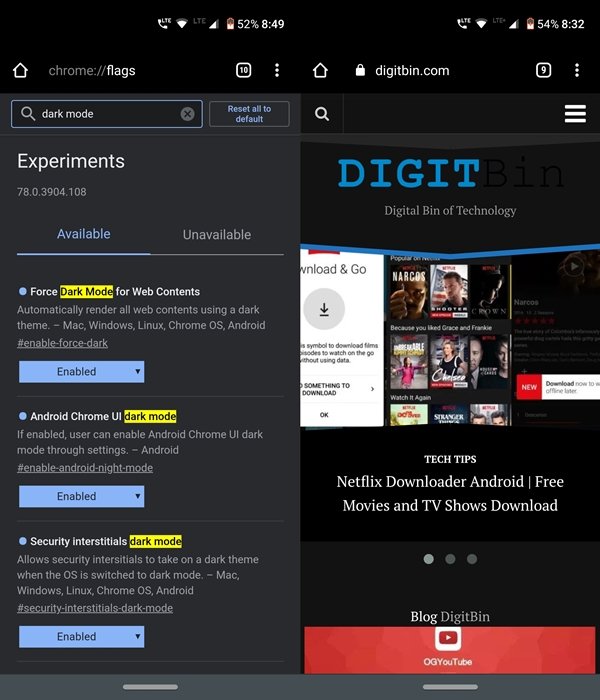Switch to the Unavailable tab
Screen dimensions: 600x700
point(217,234)
